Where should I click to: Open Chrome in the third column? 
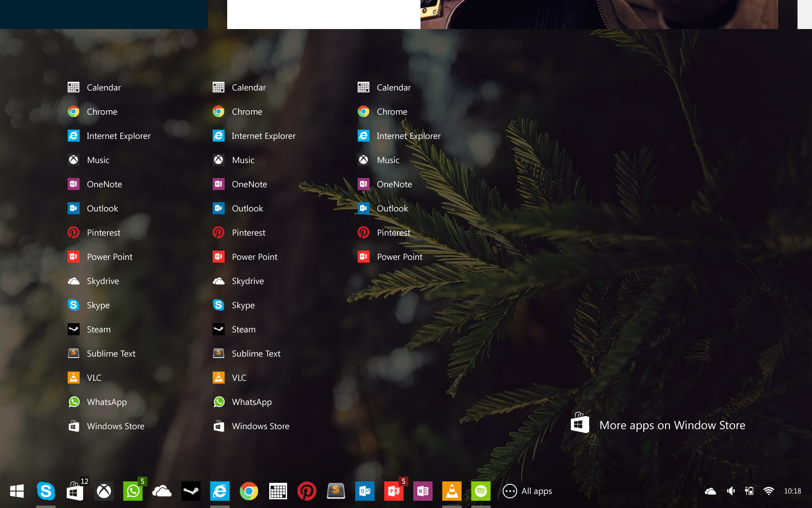coord(382,111)
